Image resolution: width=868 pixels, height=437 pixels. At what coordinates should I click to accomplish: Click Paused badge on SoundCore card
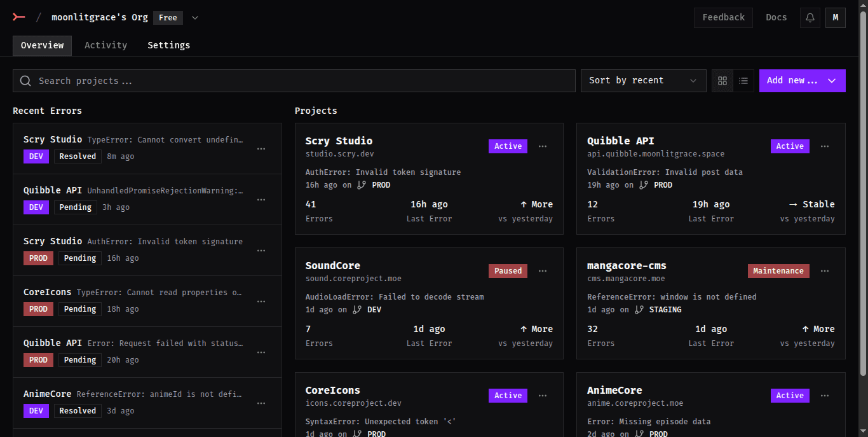[x=508, y=271]
